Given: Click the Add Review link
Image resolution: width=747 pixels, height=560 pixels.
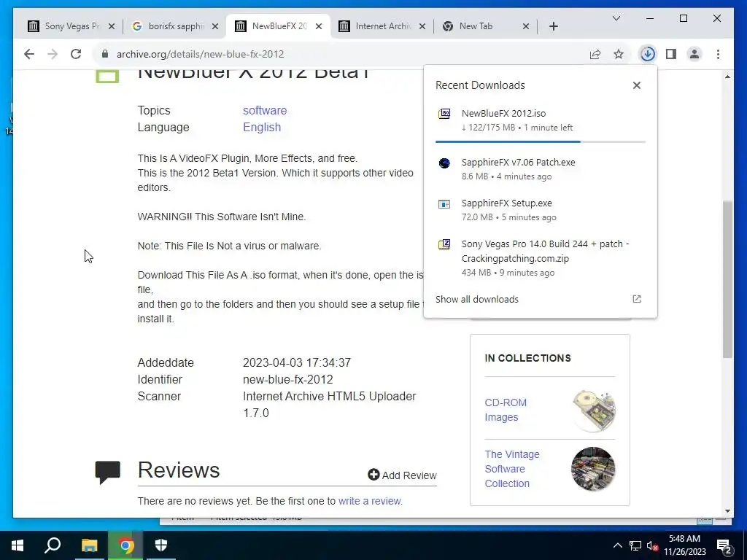Looking at the screenshot, I should point(402,475).
